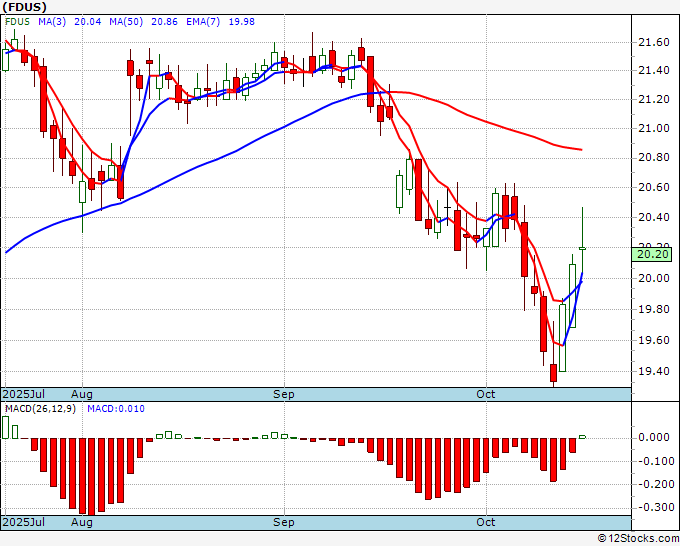Select the MA(50) legend label
The width and height of the screenshot is (680, 546).
[x=126, y=22]
